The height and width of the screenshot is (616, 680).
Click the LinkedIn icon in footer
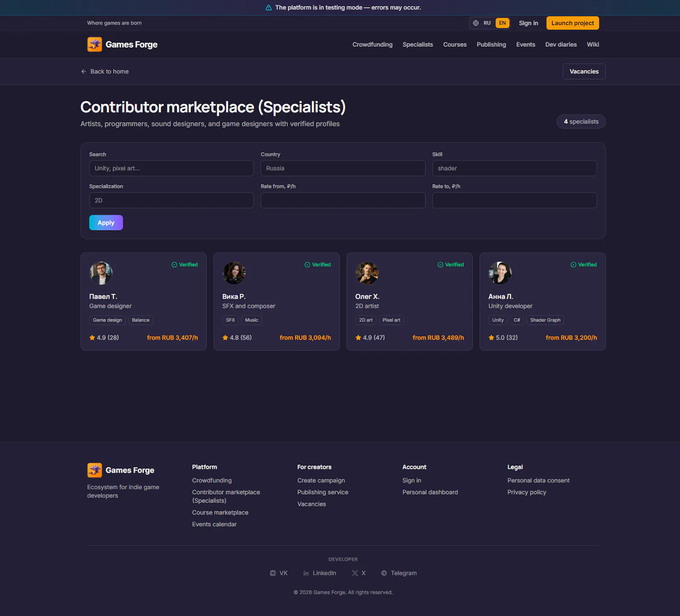click(x=306, y=573)
